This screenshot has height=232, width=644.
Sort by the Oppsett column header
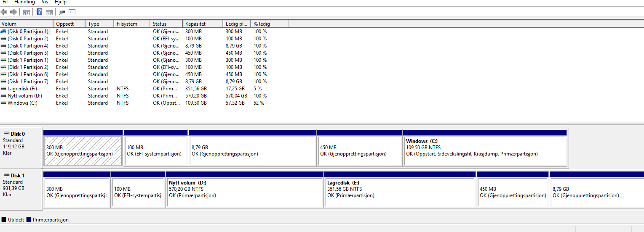click(x=69, y=24)
